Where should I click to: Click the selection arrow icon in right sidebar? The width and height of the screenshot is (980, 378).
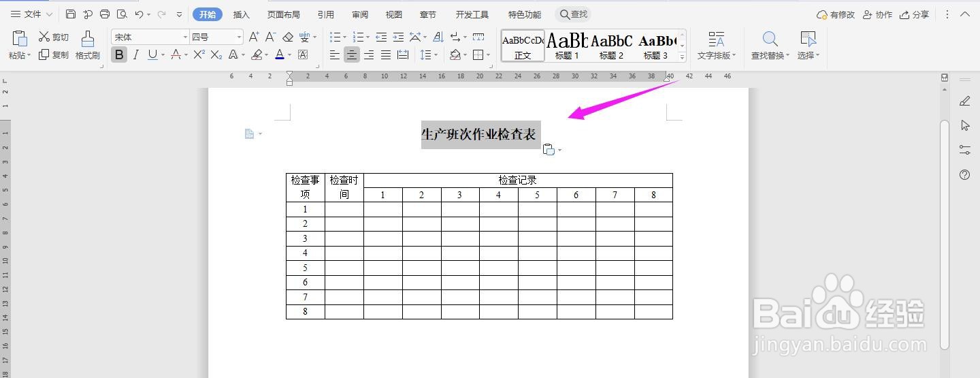(x=964, y=125)
